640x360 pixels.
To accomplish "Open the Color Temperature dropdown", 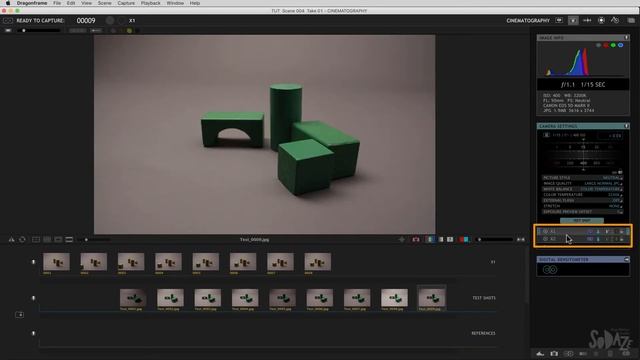I will click(582, 195).
